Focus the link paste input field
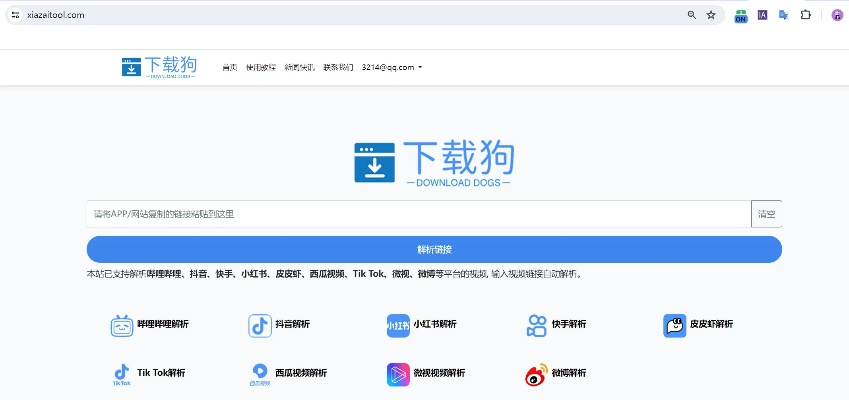The width and height of the screenshot is (849, 400). (418, 214)
